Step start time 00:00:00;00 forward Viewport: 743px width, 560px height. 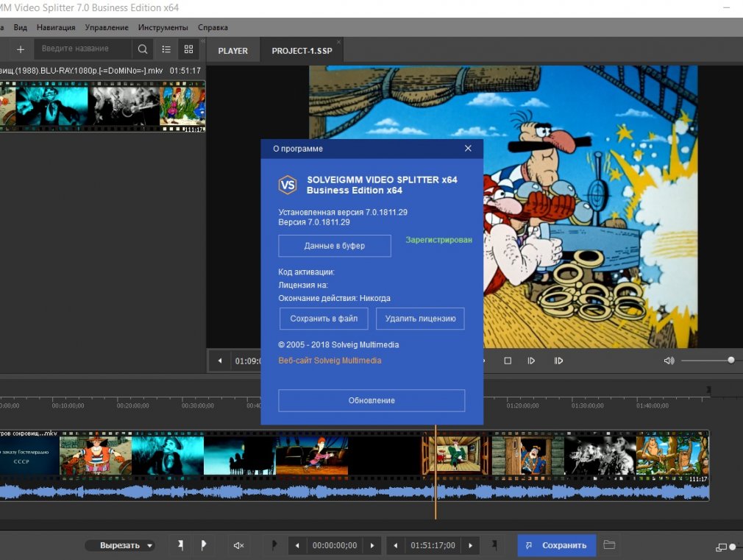372,546
